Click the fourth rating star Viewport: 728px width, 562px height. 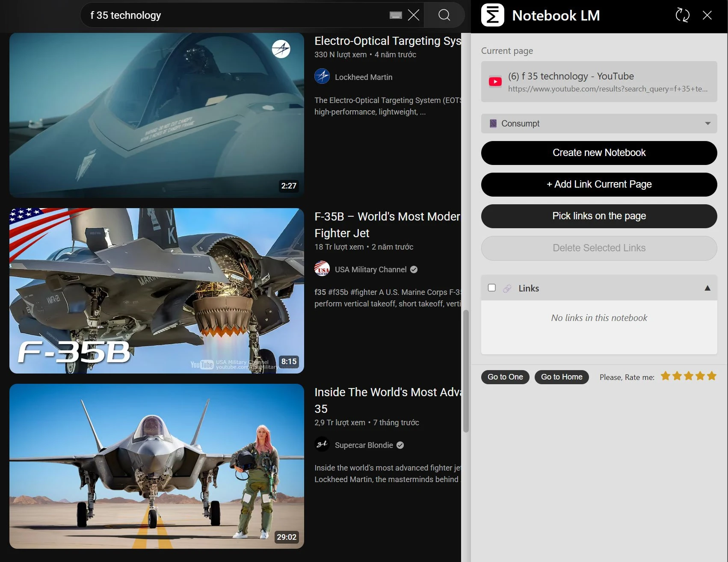700,376
